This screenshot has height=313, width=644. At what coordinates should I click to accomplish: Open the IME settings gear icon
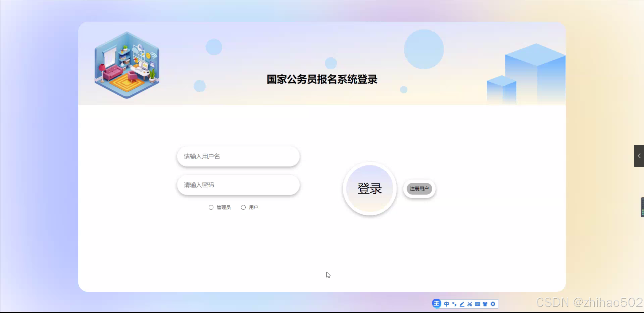(493, 304)
